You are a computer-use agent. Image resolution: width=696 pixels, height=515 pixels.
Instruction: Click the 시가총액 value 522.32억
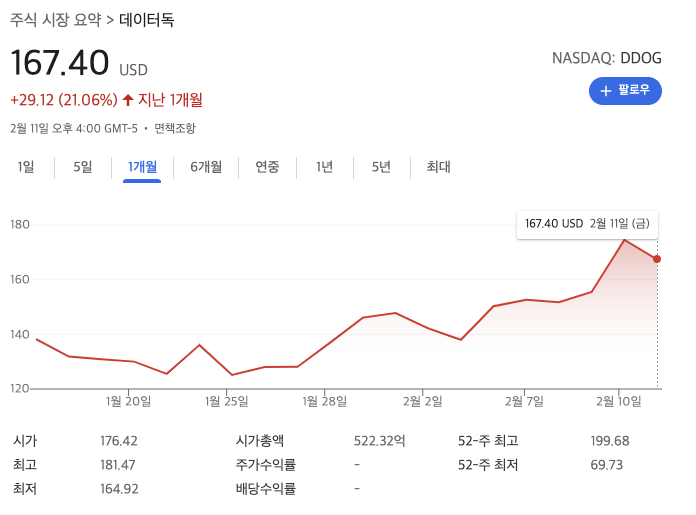pos(380,441)
